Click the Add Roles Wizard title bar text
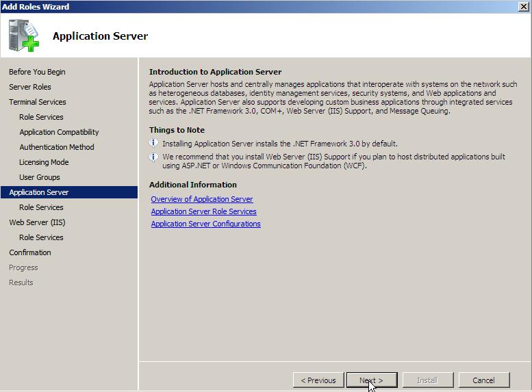 [x=36, y=6]
